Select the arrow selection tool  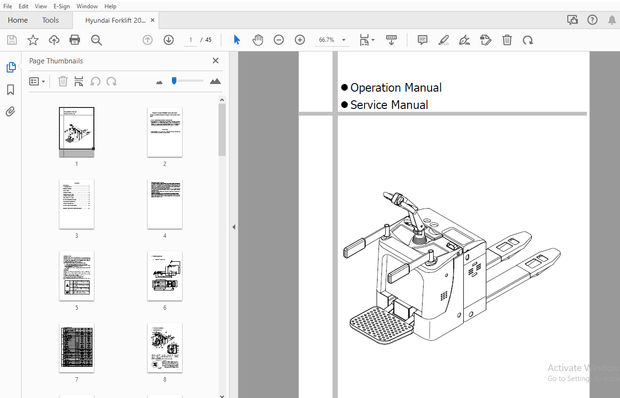(237, 40)
